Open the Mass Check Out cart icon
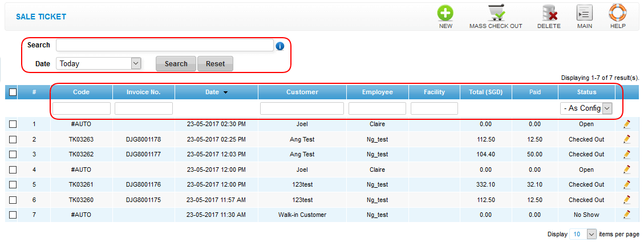 click(496, 13)
